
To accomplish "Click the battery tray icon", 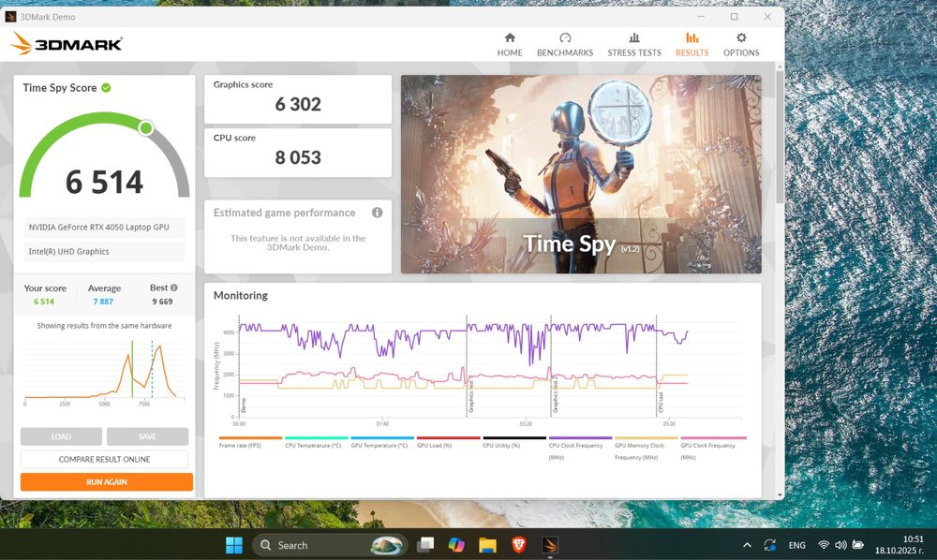I will pos(858,545).
